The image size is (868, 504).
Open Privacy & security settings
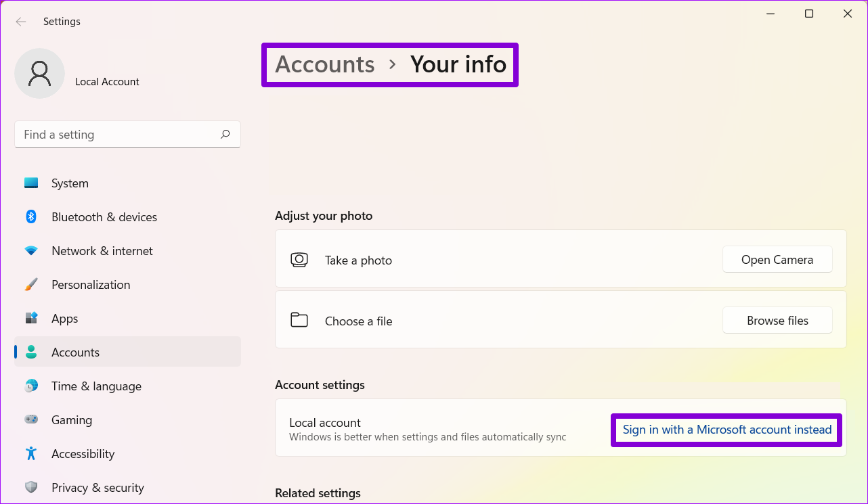pyautogui.click(x=97, y=487)
